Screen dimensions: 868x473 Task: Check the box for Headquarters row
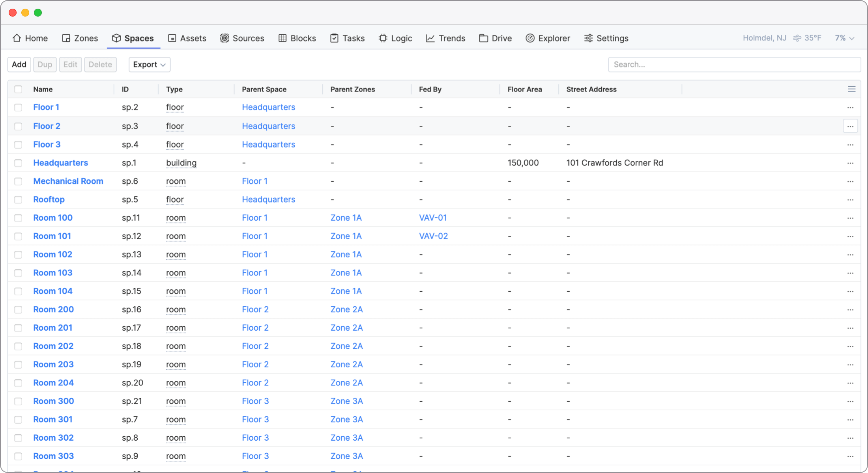pyautogui.click(x=18, y=163)
